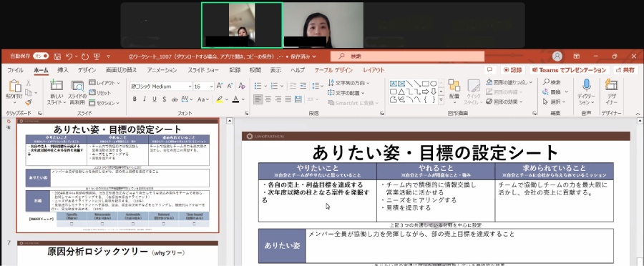Screen dimensions: 644x266
Task: Toggle Align Right paragraph button
Action: [x=278, y=99]
